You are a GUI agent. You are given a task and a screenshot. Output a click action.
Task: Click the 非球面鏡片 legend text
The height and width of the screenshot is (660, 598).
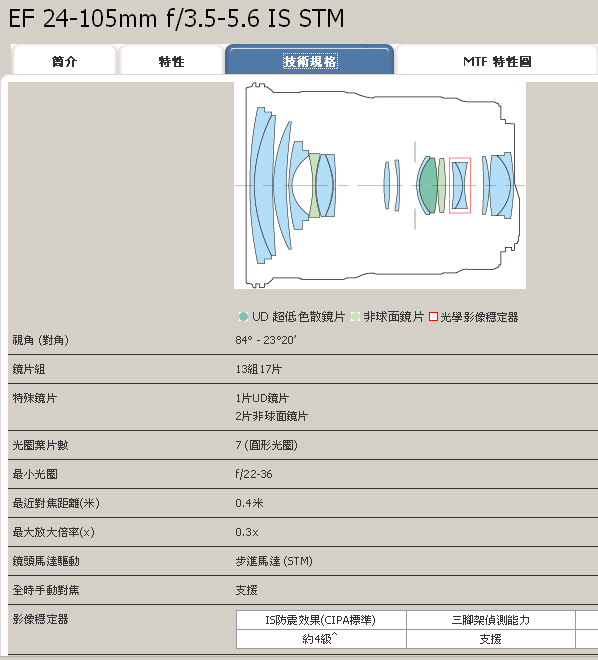pos(393,317)
